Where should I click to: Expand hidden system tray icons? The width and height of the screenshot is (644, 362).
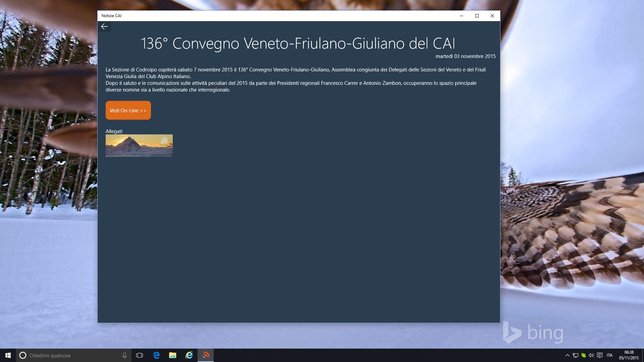click(x=567, y=355)
